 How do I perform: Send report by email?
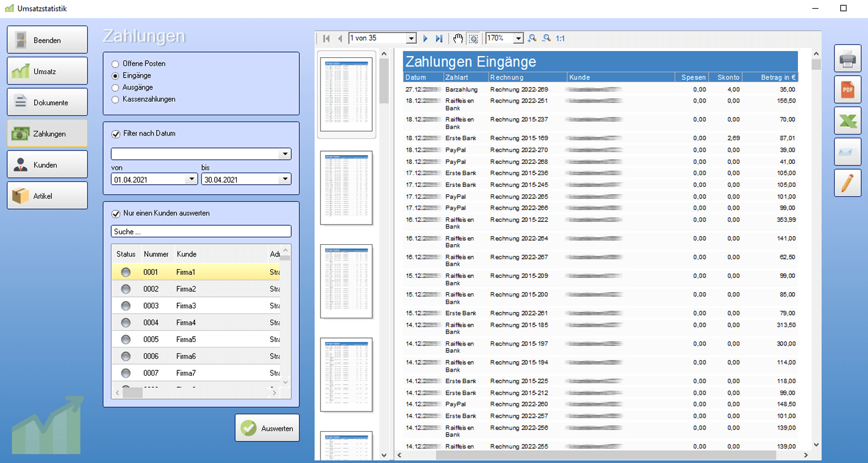[847, 152]
